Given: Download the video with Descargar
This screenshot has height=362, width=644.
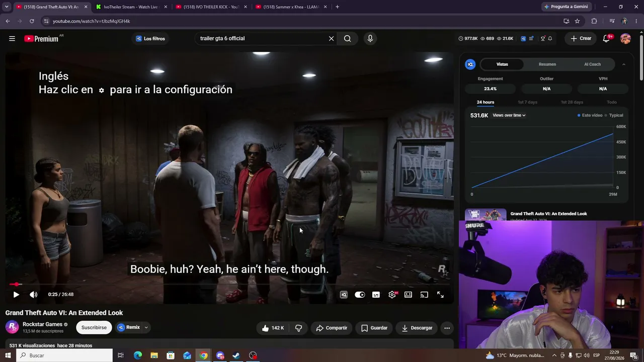Looking at the screenshot, I should pos(417,328).
